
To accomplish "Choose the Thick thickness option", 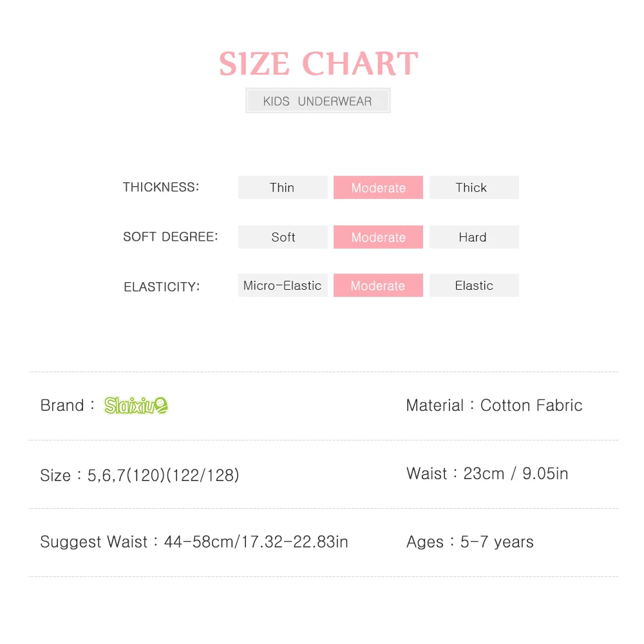I will click(x=473, y=187).
